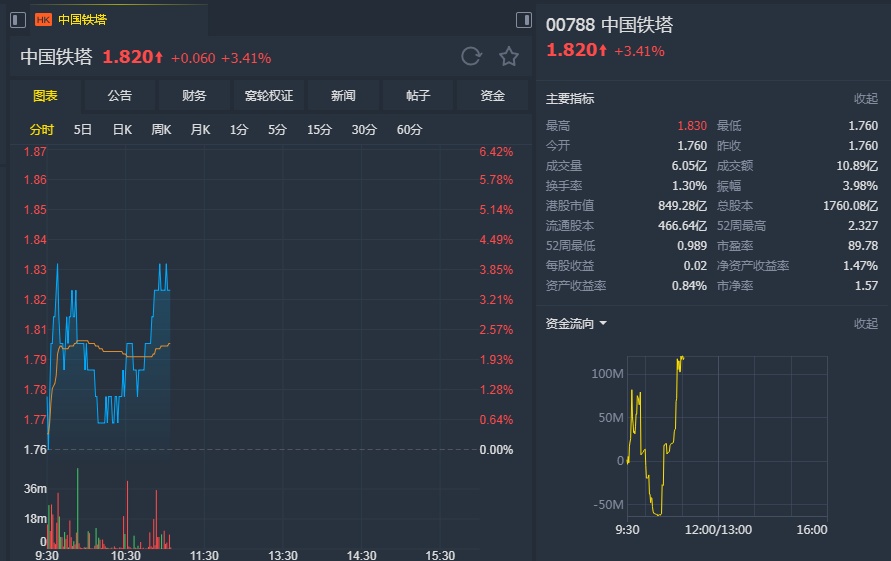The height and width of the screenshot is (561, 891).
Task: Select the 窝轮权证 tab
Action: (x=269, y=96)
